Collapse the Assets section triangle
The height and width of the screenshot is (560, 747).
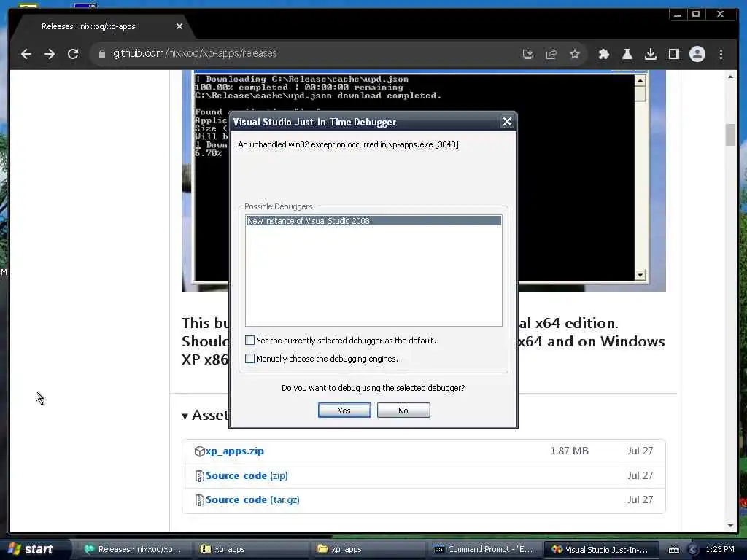coord(185,416)
